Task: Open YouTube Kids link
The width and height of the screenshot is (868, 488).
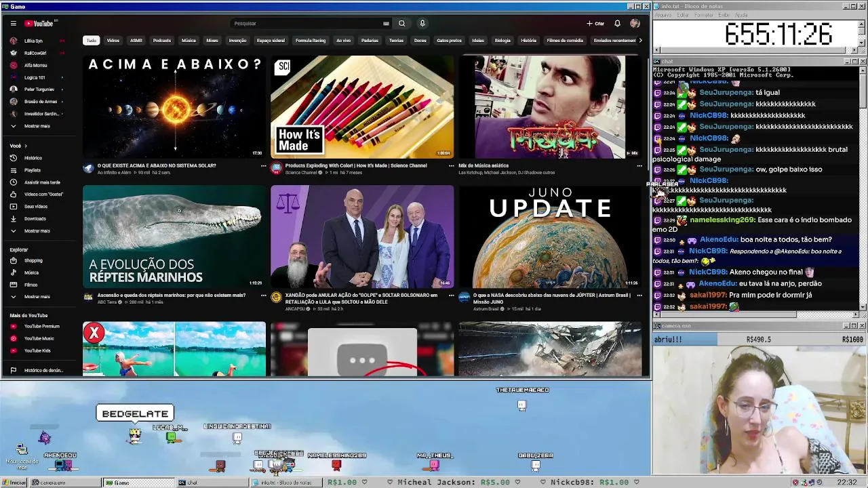Action: pos(37,350)
